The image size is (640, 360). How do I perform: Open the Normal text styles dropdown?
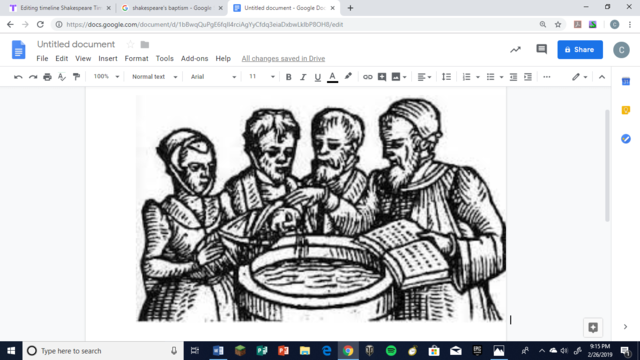(154, 77)
